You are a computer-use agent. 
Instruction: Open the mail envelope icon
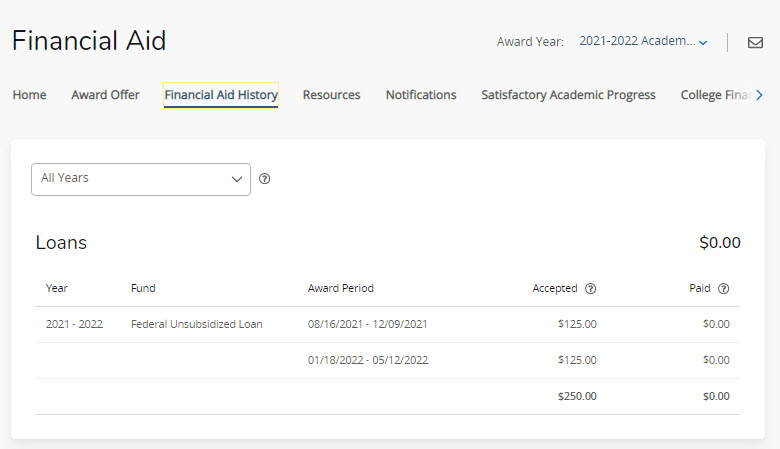coord(755,42)
